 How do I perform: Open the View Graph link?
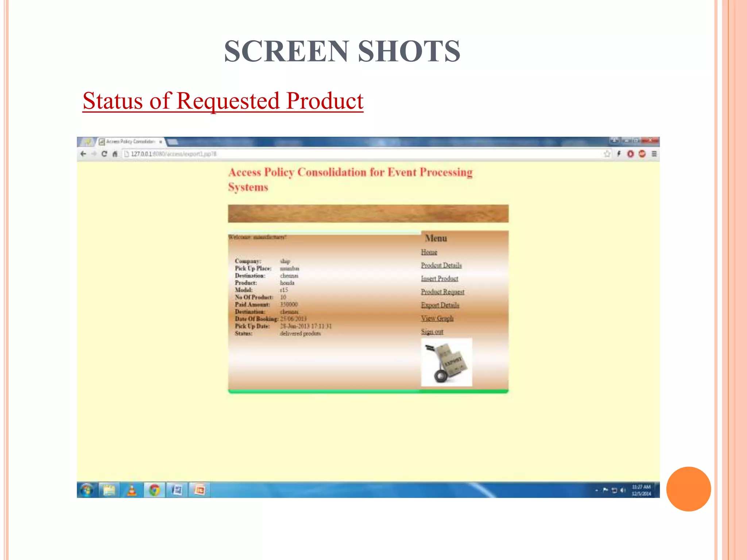(x=437, y=318)
